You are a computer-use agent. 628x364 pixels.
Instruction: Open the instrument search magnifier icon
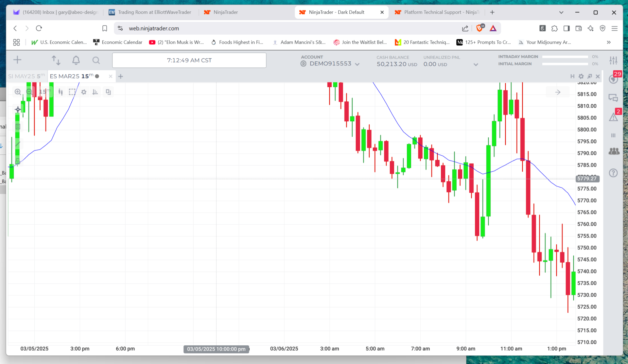coord(96,60)
